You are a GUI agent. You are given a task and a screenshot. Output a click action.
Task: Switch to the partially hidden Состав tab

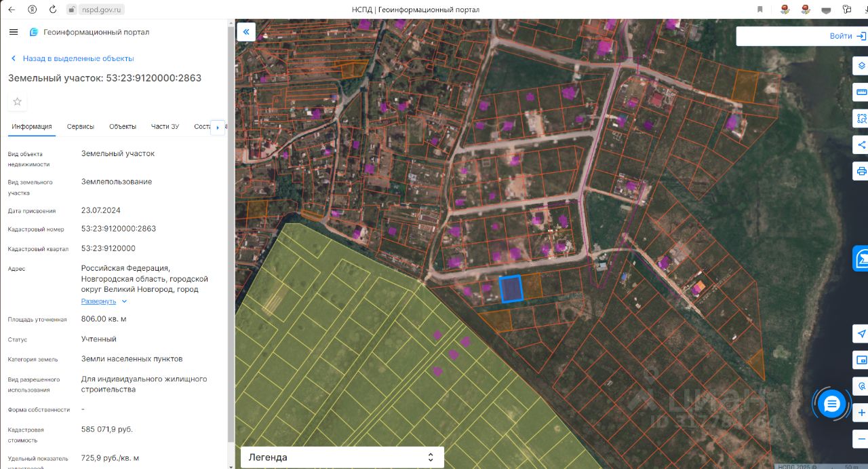[x=202, y=126]
